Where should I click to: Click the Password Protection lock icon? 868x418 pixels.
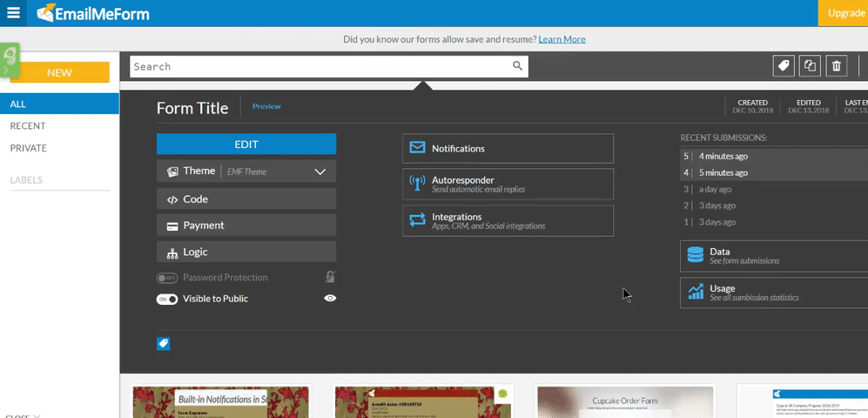click(x=330, y=277)
